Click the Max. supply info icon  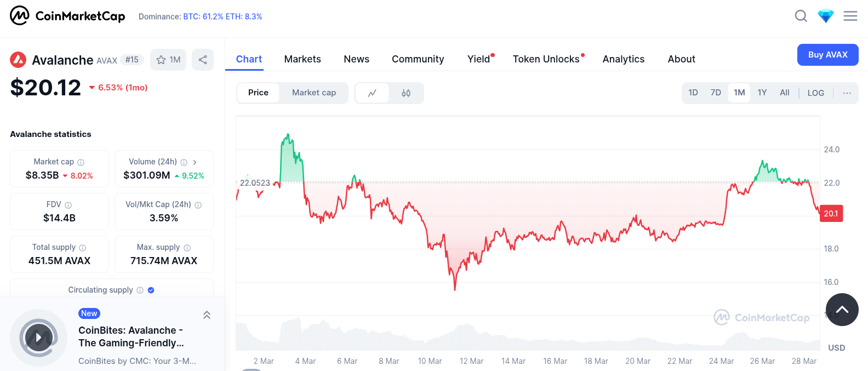coord(187,248)
